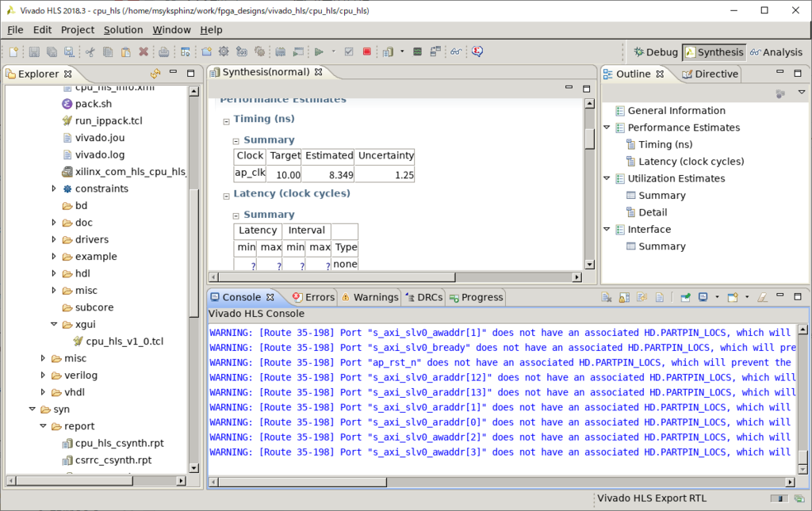Switch to the Warnings tab
The height and width of the screenshot is (511, 812).
pos(370,297)
